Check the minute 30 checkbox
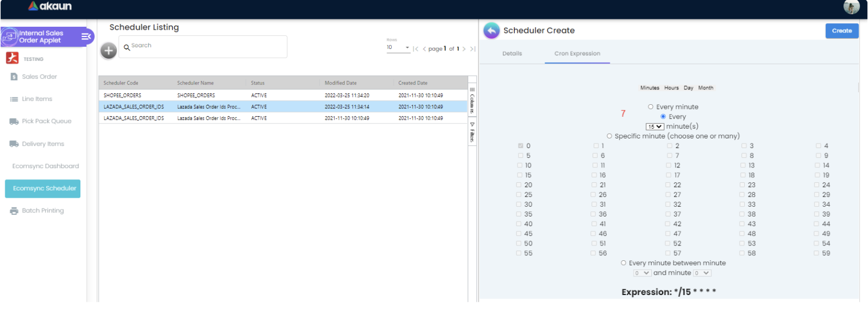Viewport: 868px width, 311px height. tap(519, 204)
